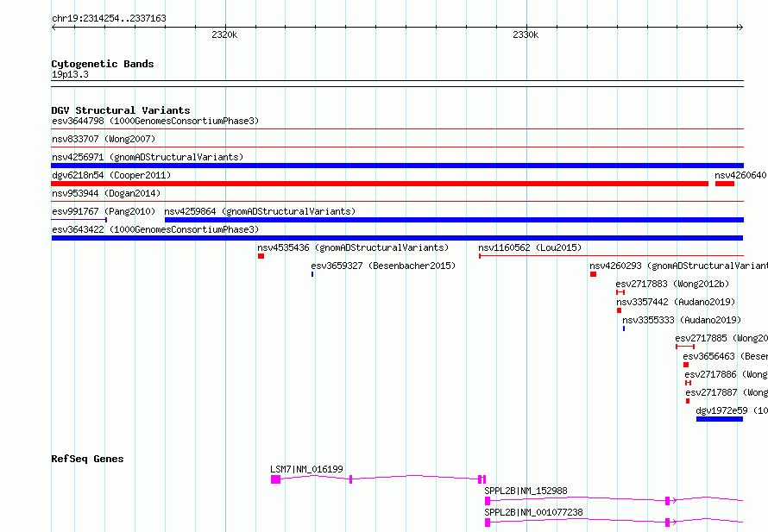The width and height of the screenshot is (768, 532).
Task: Click the 2320k ruler position marker
Action: point(224,34)
